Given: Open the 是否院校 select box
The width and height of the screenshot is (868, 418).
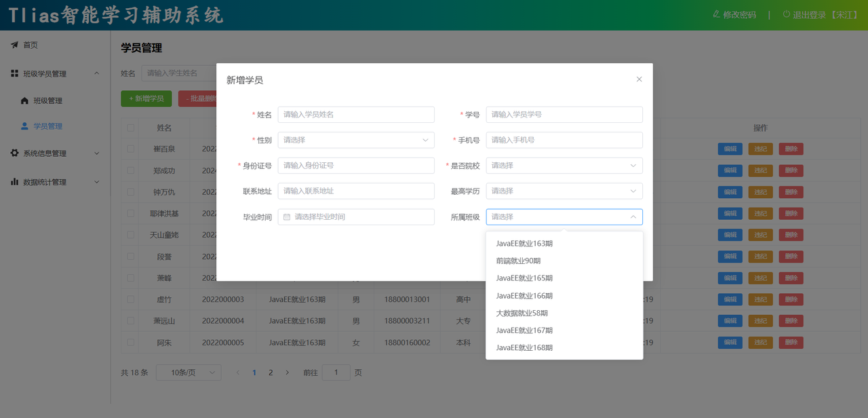Looking at the screenshot, I should tap(564, 166).
